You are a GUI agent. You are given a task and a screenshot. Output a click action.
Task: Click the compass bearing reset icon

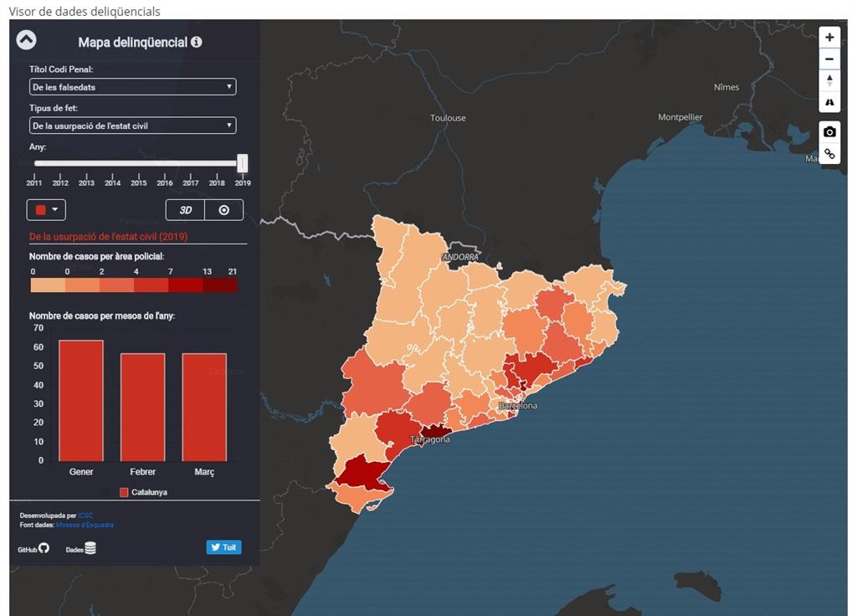[x=829, y=102]
